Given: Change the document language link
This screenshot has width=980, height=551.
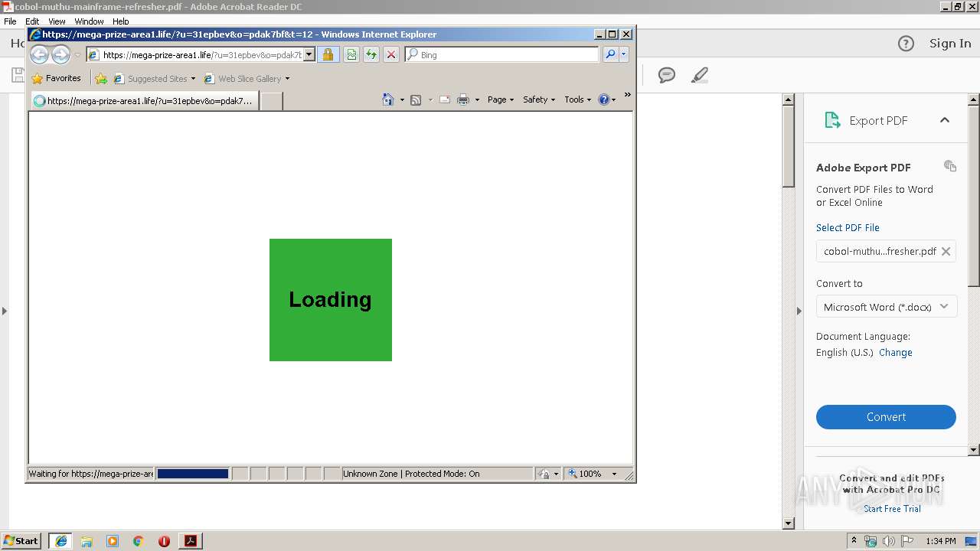Looking at the screenshot, I should tap(895, 353).
